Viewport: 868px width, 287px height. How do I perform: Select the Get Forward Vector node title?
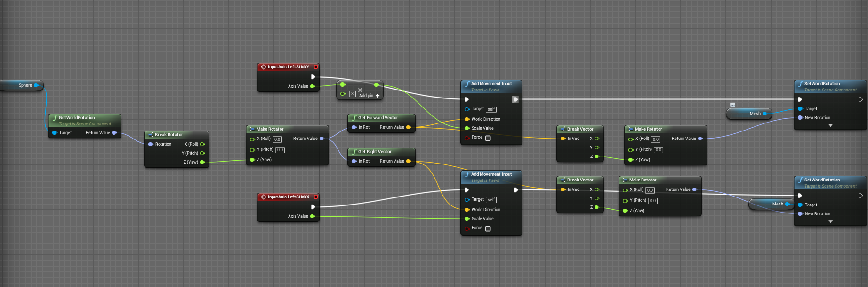click(378, 118)
